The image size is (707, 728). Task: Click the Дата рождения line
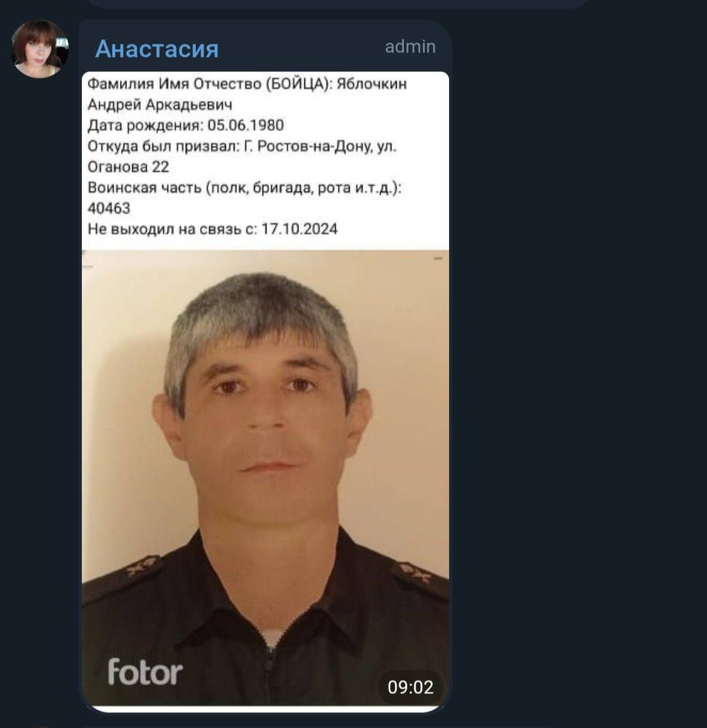pos(186,125)
